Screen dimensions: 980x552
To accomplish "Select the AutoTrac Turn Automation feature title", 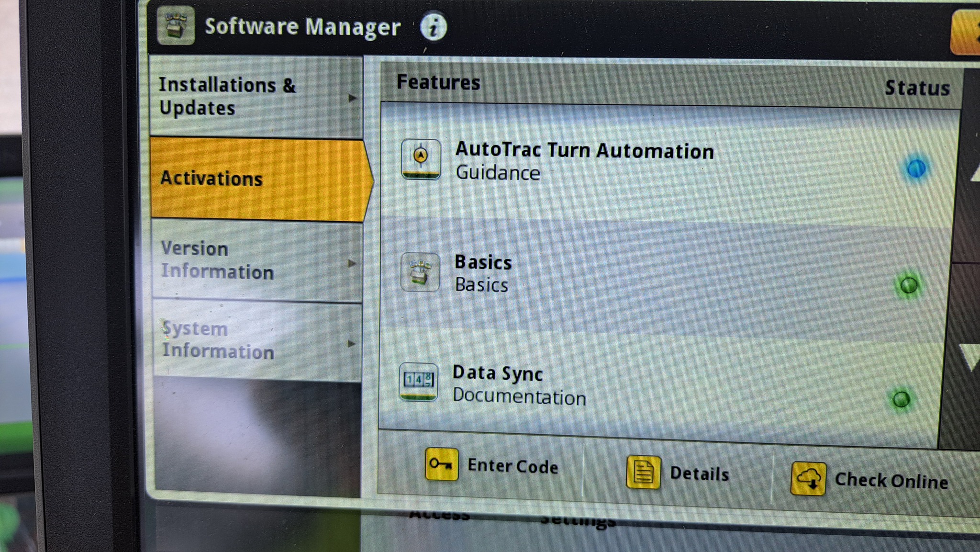I will [584, 150].
